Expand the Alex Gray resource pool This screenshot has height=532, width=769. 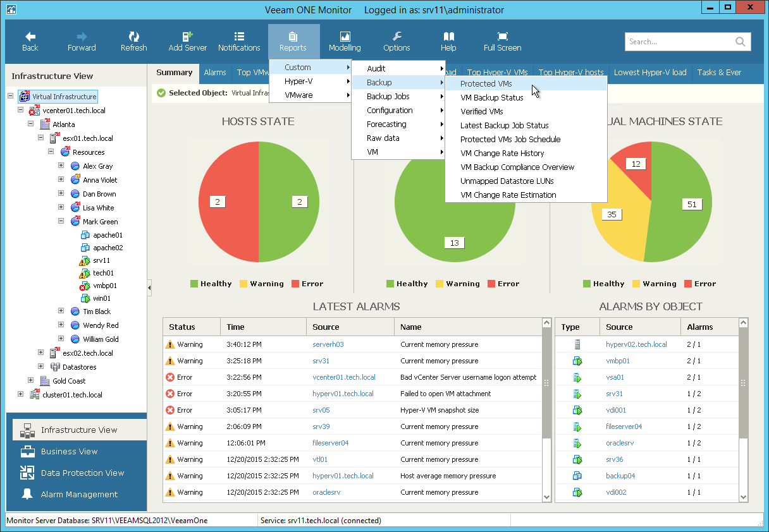[61, 166]
